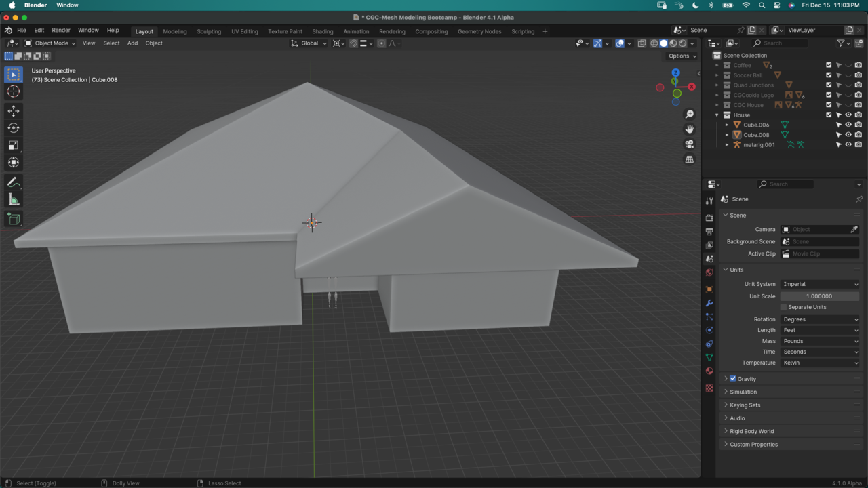Click the camera view icon in viewport
This screenshot has height=488, width=868.
point(690,144)
